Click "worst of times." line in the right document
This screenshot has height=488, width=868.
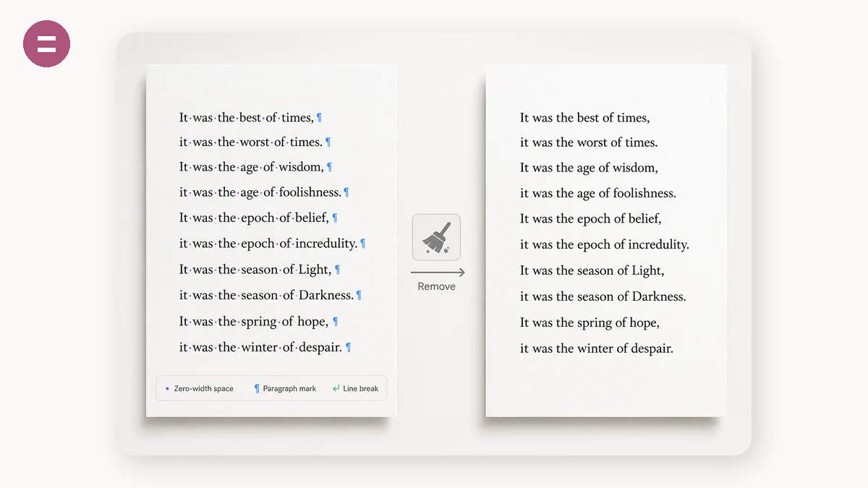point(589,142)
